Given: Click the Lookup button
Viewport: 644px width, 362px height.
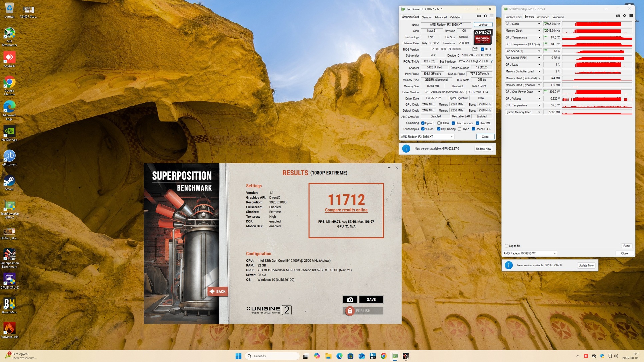Looking at the screenshot, I should click(483, 24).
